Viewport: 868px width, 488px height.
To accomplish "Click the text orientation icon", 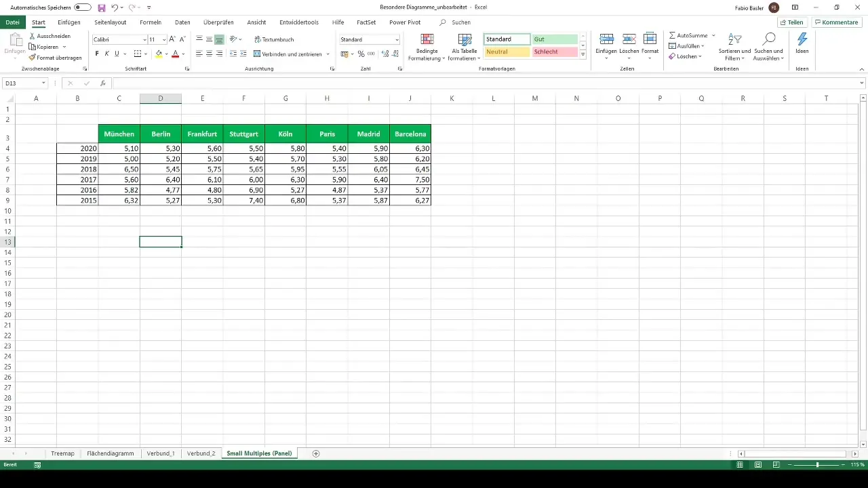I will coord(233,39).
